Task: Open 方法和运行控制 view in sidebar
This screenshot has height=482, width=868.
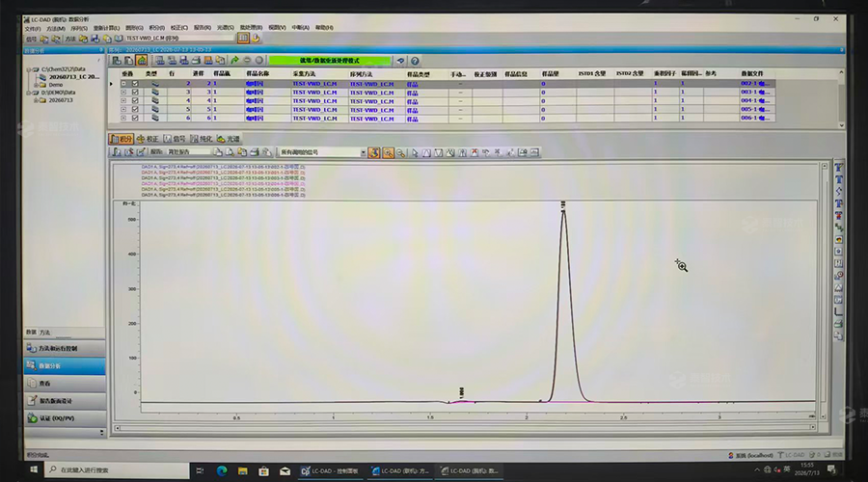Action: coord(65,349)
